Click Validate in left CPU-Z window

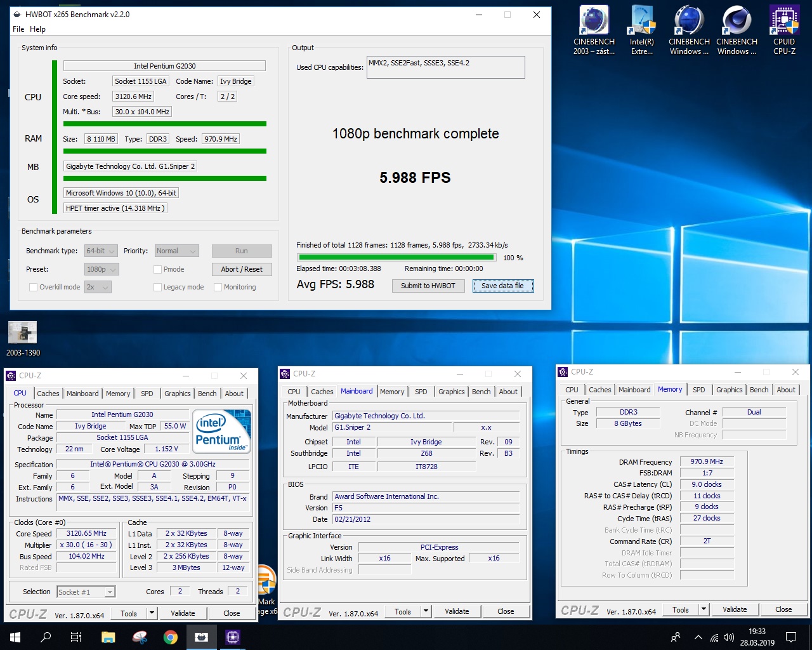click(183, 613)
